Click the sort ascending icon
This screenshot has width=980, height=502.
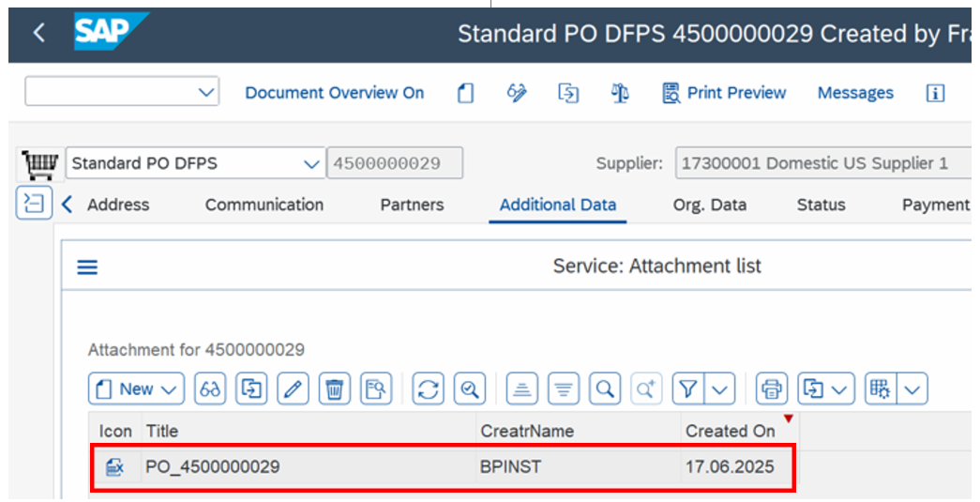[x=522, y=388]
